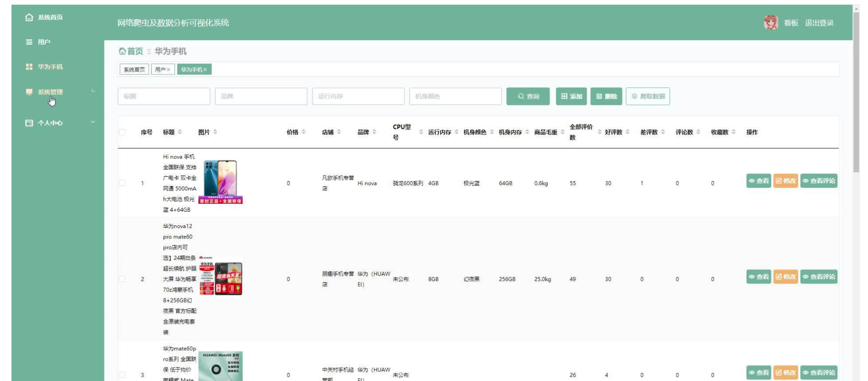The image size is (868, 381).
Task: Click 查看评论 for the 华为mate60pro row
Action: tap(819, 373)
